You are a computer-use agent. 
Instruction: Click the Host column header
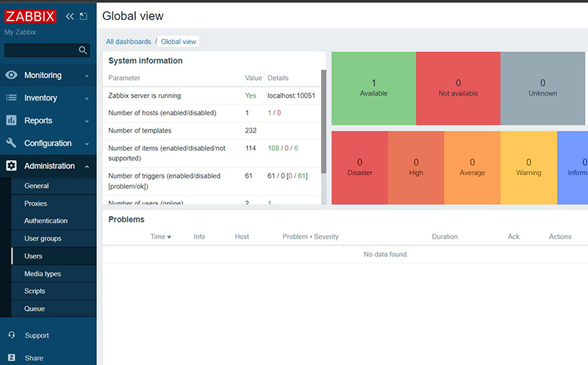pyautogui.click(x=242, y=236)
